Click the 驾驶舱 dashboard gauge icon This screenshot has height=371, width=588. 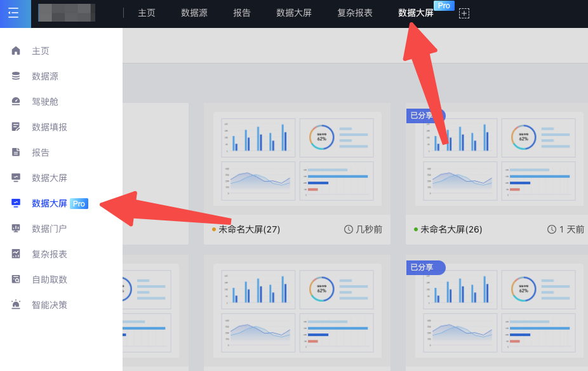[x=16, y=102]
